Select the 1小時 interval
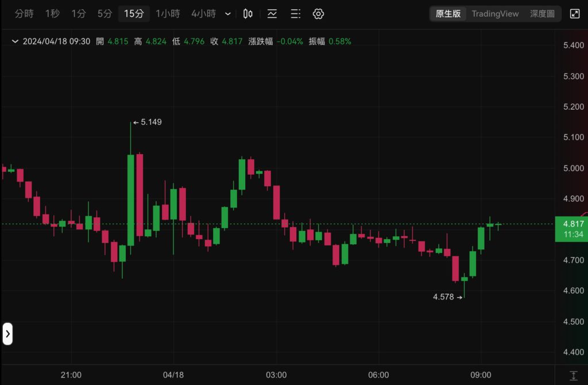588x385 pixels. (x=168, y=14)
